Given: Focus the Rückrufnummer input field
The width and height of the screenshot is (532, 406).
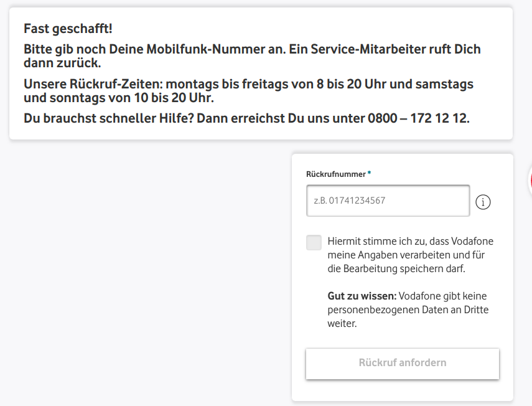Looking at the screenshot, I should point(388,201).
